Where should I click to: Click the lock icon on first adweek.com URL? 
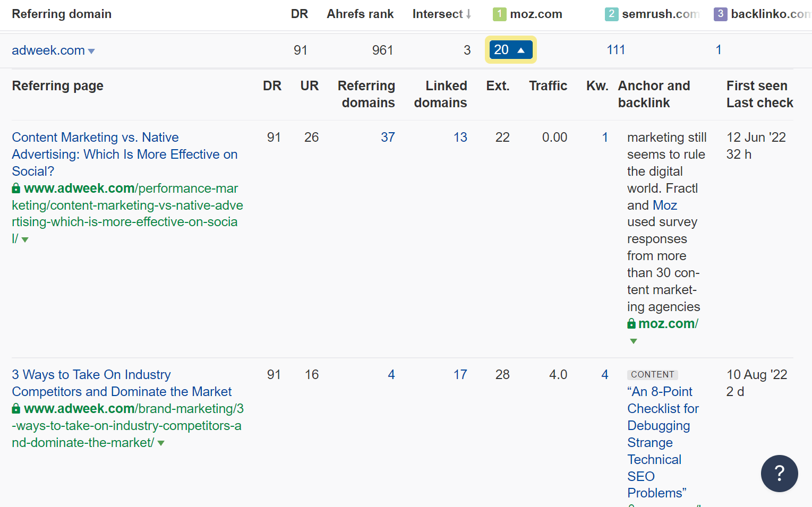point(16,188)
